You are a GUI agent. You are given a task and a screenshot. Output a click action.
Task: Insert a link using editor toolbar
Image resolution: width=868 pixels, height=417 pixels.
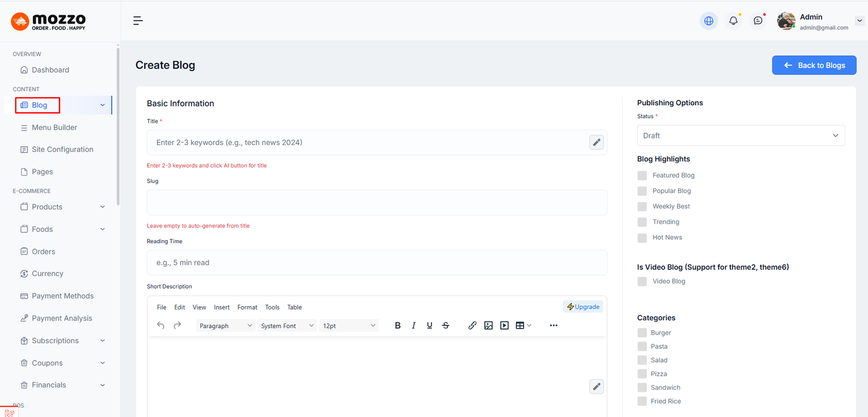473,325
